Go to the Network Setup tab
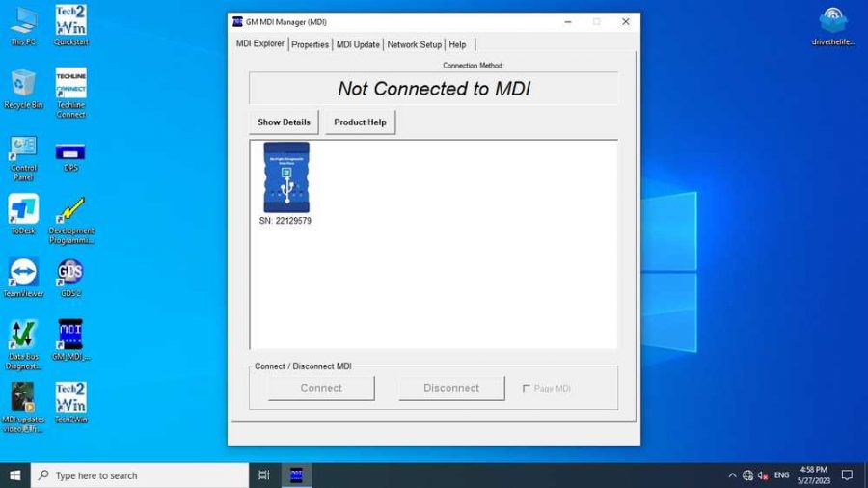 (x=414, y=44)
